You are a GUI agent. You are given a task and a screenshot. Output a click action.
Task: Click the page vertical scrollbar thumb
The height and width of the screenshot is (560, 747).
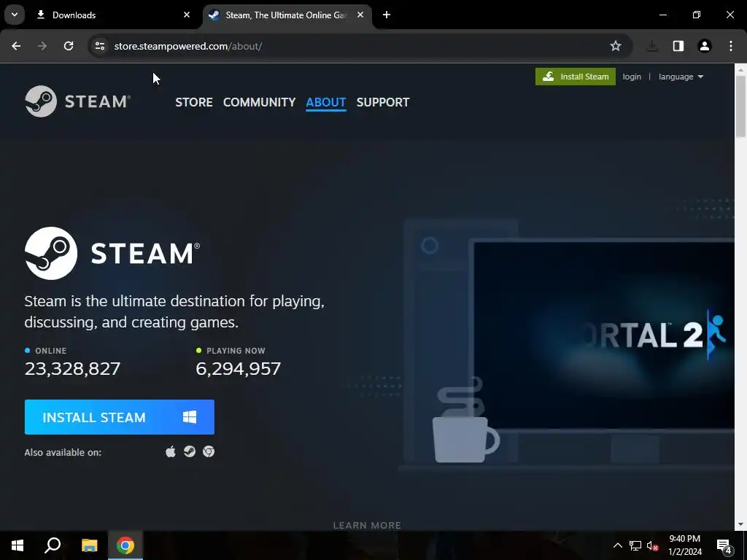740,107
